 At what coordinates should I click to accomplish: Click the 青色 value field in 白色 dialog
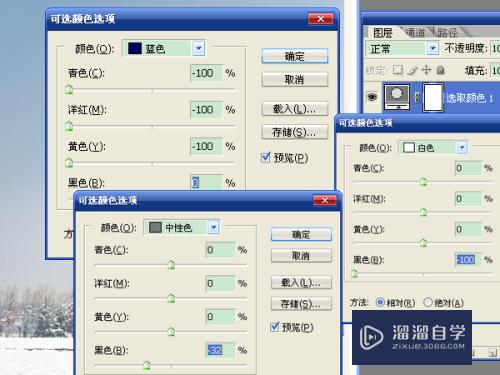click(468, 168)
